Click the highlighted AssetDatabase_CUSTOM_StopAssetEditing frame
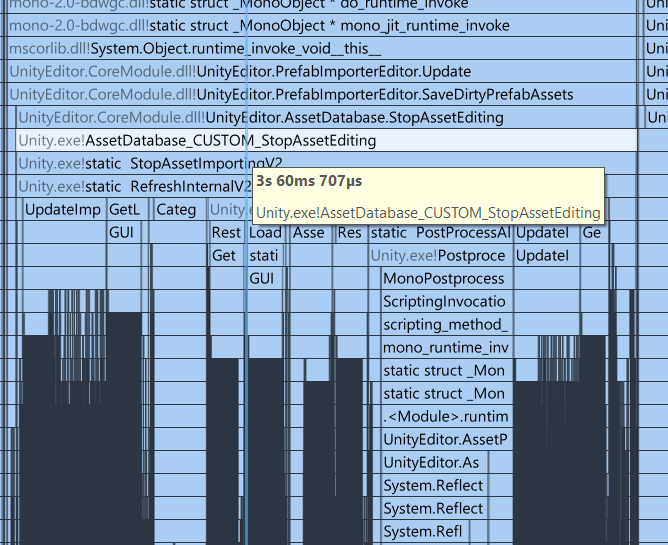The height and width of the screenshot is (545, 668). pyautogui.click(x=327, y=141)
